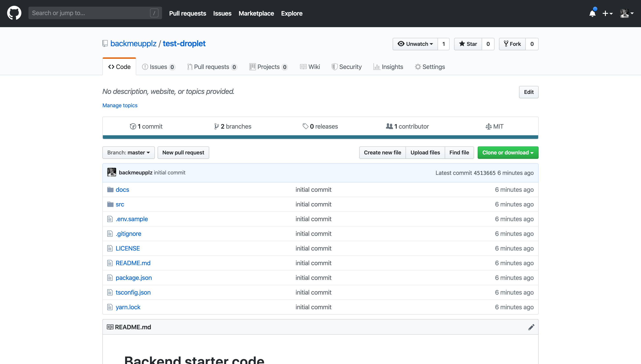Open the package.json file
This screenshot has width=641, height=364.
[x=134, y=278]
